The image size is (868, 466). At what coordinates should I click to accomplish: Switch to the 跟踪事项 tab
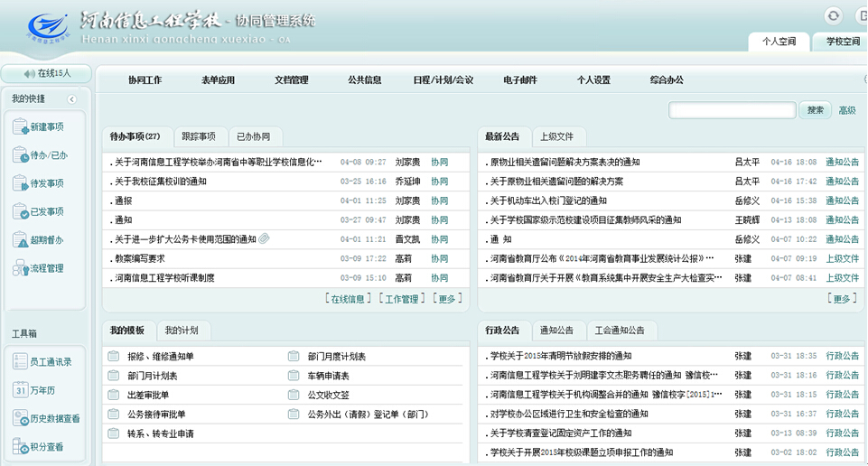point(198,137)
